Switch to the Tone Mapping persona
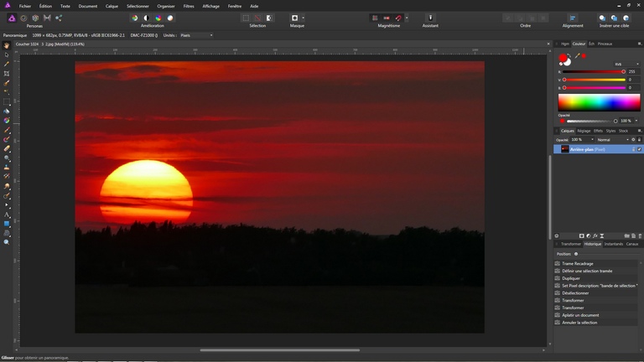This screenshot has height=362, width=644. point(47,18)
